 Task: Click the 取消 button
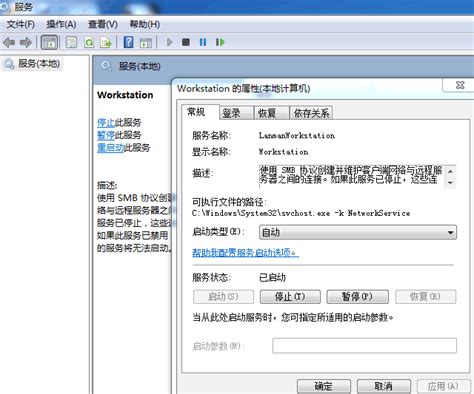coord(383,386)
